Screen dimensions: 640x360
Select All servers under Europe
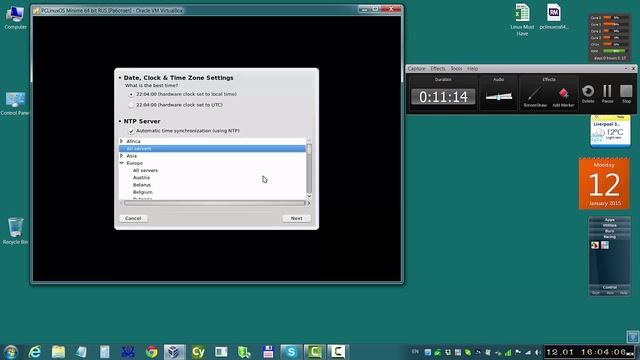click(x=145, y=171)
